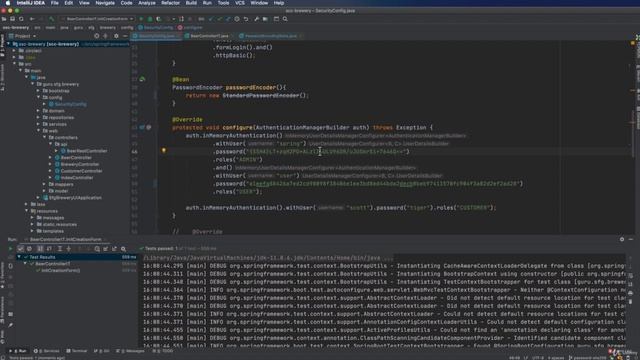Collapse the ssc-brewery root project node
Screen dimensions: 640x360
click(9, 44)
